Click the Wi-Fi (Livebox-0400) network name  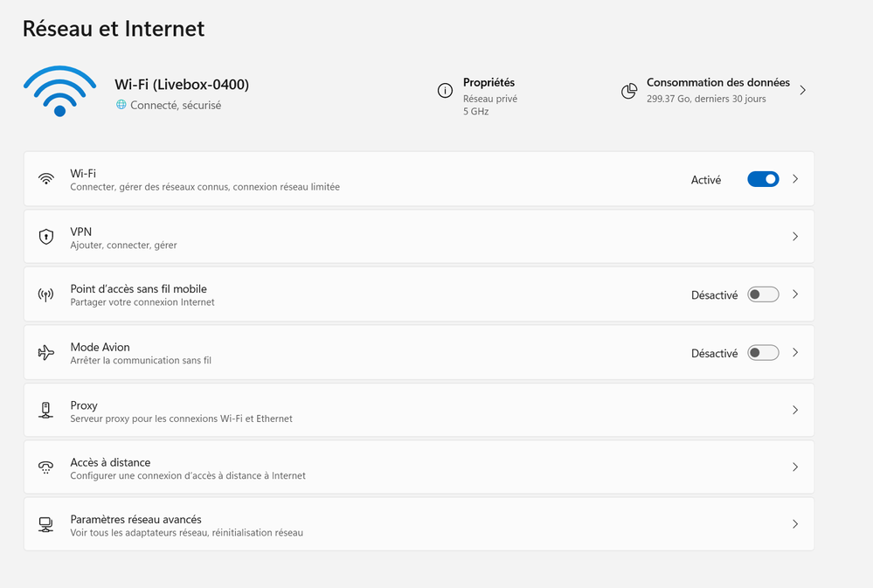(x=182, y=85)
